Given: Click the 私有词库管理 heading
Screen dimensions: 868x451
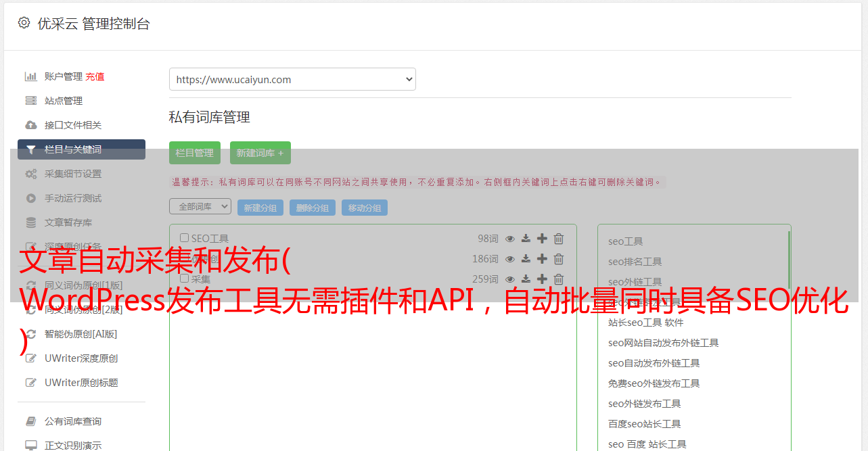Looking at the screenshot, I should [x=210, y=117].
